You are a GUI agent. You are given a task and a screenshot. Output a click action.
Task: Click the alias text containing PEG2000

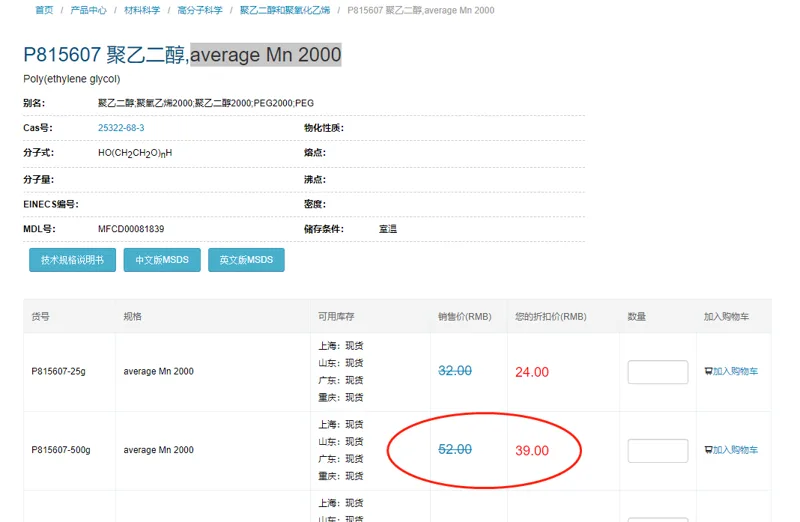206,103
